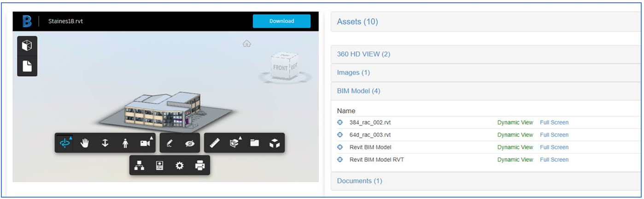This screenshot has height=199, width=644.
Task: Select the Orbit tool
Action: click(65, 143)
